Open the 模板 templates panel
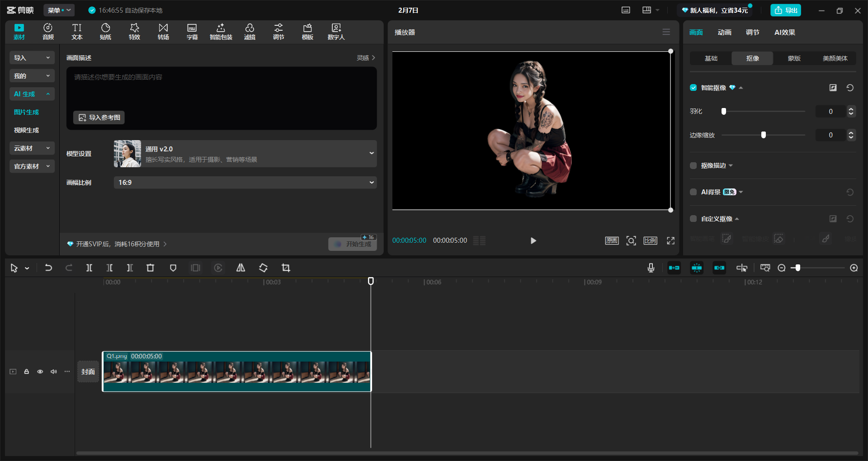The width and height of the screenshot is (868, 461). 307,32
